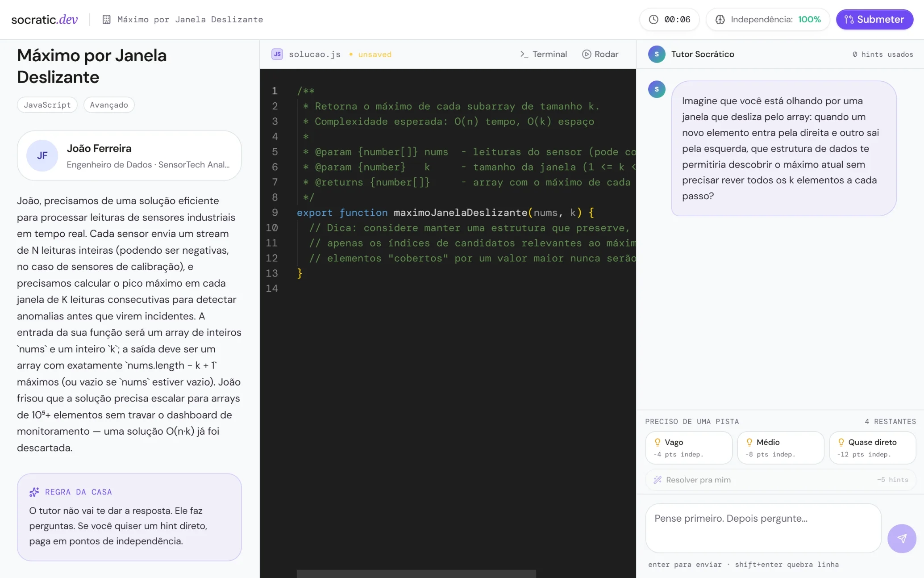This screenshot has height=578, width=924.
Task: Click the 100% independence score
Action: (x=809, y=19)
